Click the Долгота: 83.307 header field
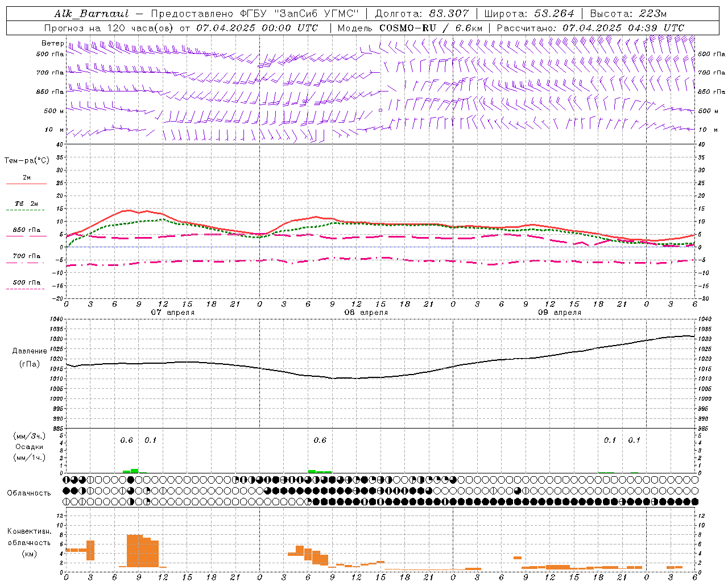The width and height of the screenshot is (728, 582). (422, 14)
